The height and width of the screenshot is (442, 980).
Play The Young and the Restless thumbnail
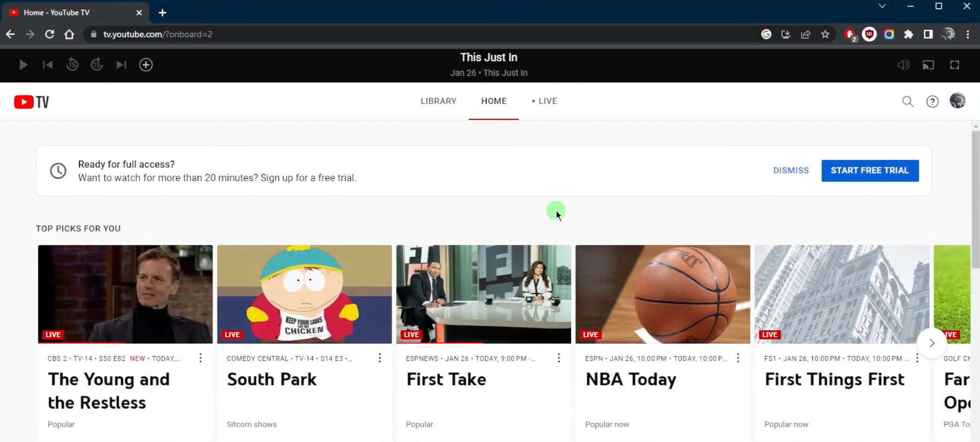tap(125, 294)
